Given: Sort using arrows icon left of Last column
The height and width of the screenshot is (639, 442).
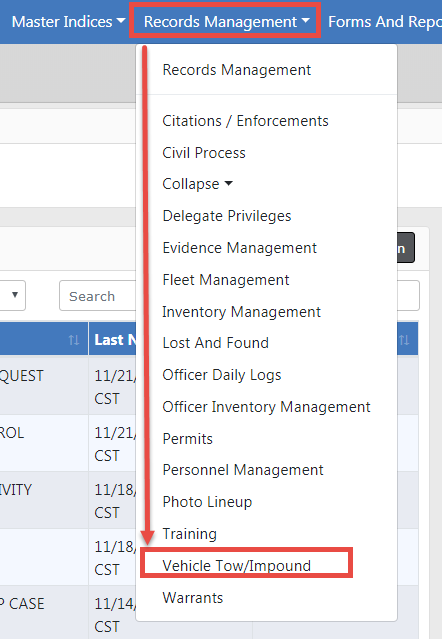Looking at the screenshot, I should [74, 340].
